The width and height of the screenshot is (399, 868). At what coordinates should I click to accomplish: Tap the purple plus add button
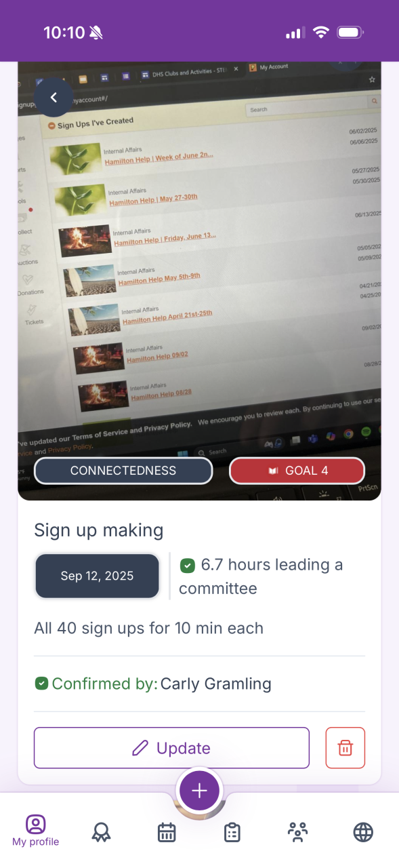(x=199, y=791)
